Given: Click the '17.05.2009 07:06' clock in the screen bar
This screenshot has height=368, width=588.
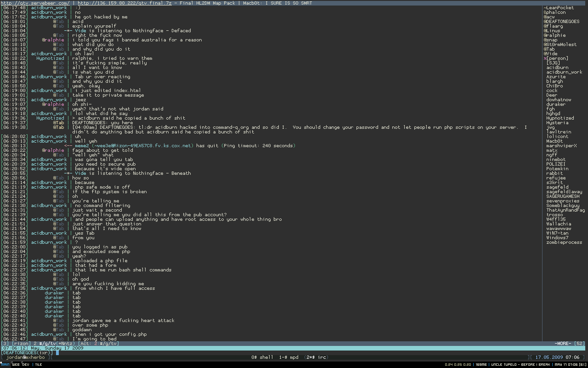Looking at the screenshot, I should (557, 357).
